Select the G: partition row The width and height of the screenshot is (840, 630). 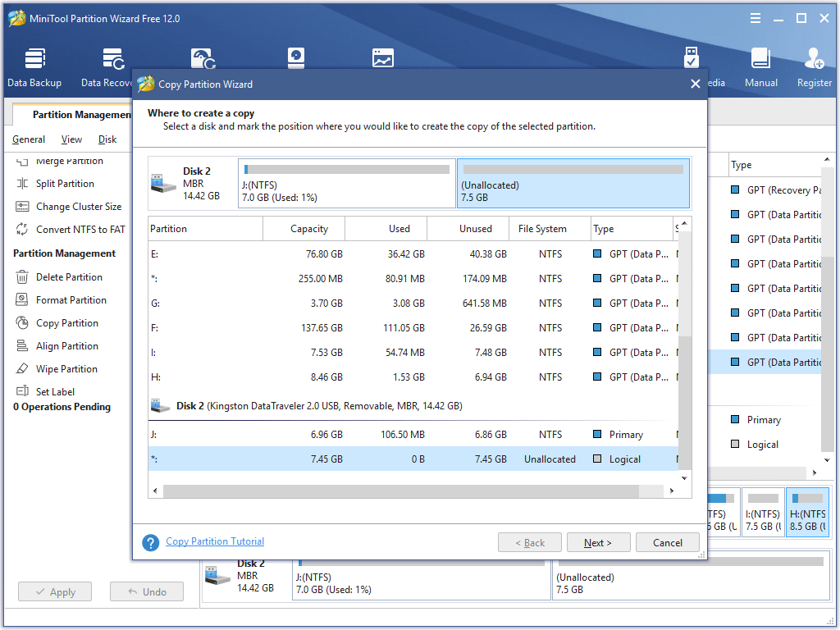pyautogui.click(x=413, y=304)
